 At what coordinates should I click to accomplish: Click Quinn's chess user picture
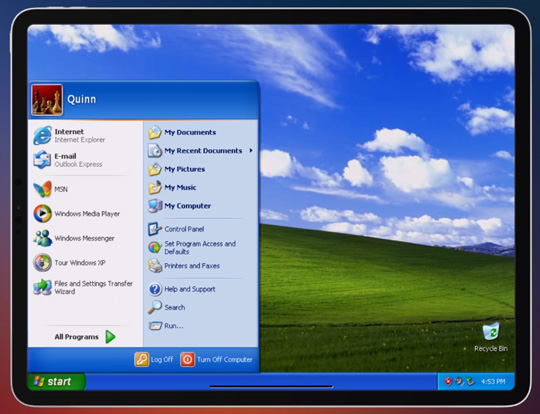(x=47, y=100)
